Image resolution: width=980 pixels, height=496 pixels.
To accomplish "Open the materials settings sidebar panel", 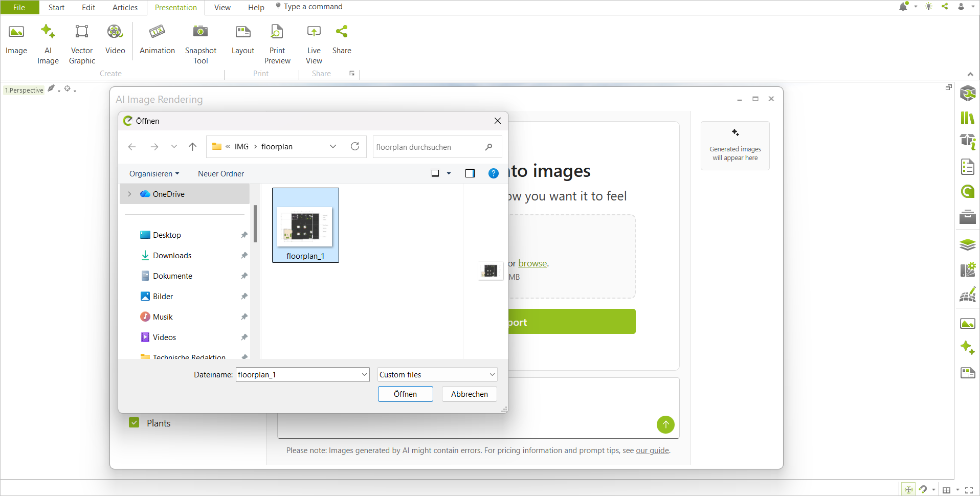I will coord(967,269).
